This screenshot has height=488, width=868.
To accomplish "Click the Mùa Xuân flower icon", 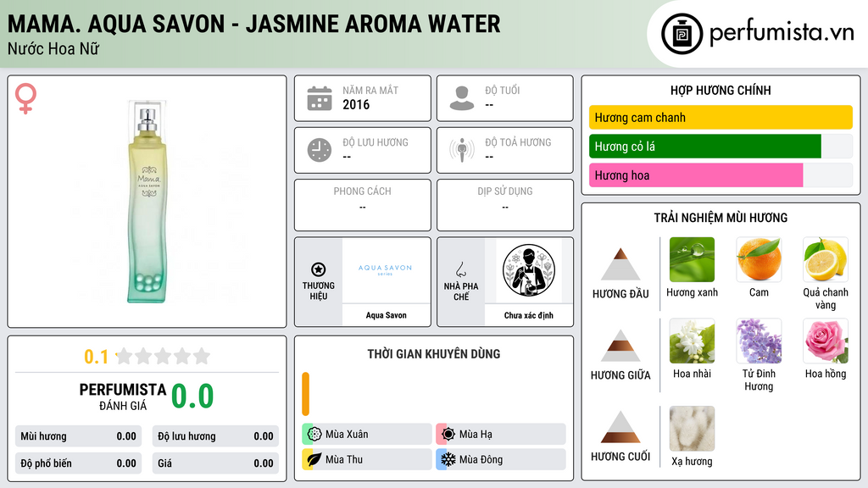I will (314, 435).
